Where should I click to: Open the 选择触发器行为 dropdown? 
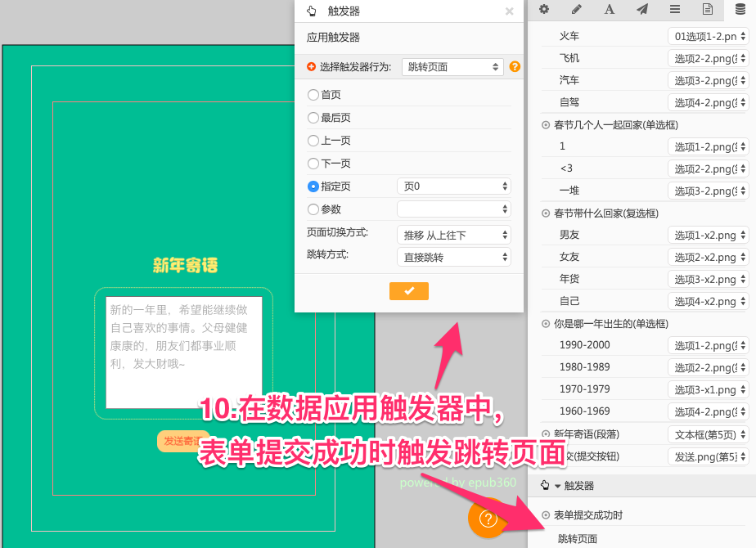coord(452,67)
